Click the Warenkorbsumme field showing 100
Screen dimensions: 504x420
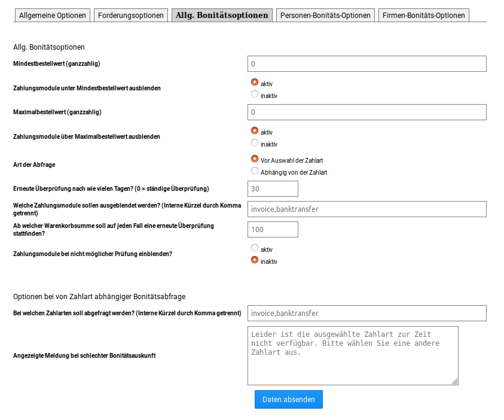[x=273, y=229]
